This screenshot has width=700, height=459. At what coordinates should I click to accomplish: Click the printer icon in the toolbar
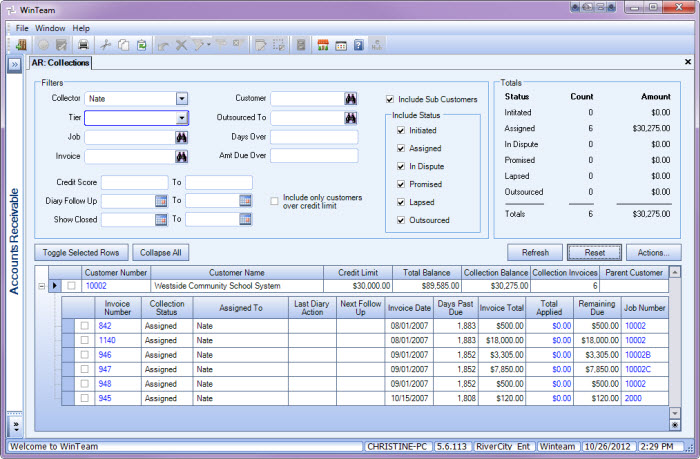(x=84, y=45)
